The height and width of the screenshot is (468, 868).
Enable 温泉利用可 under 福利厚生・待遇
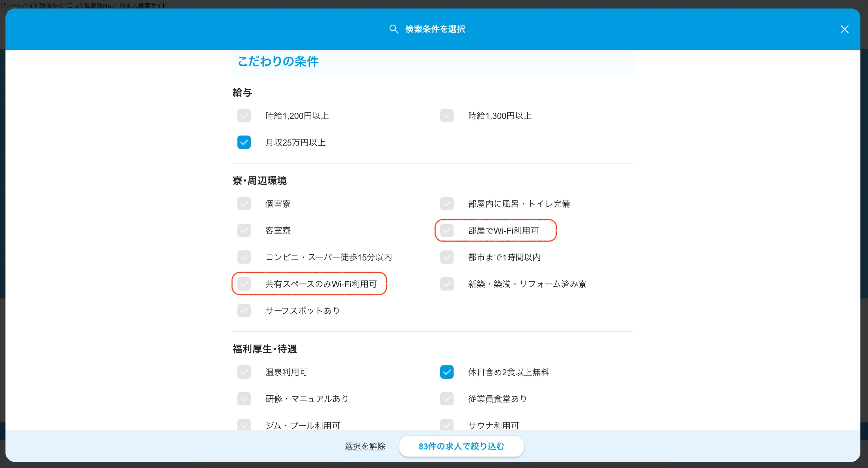244,372
